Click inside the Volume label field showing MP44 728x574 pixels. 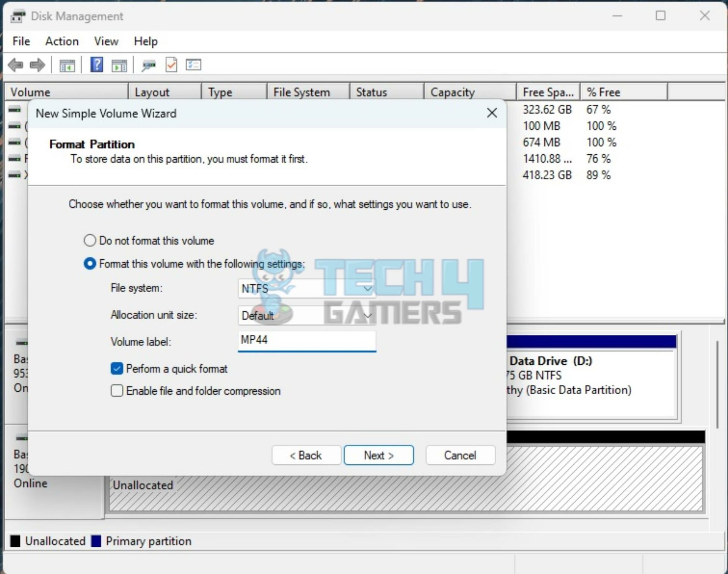306,340
